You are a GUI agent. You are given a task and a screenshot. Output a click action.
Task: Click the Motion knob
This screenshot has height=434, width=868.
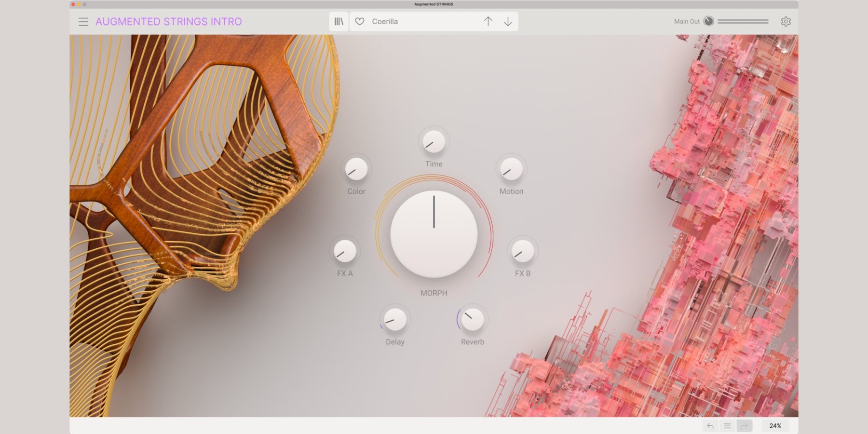(x=512, y=169)
